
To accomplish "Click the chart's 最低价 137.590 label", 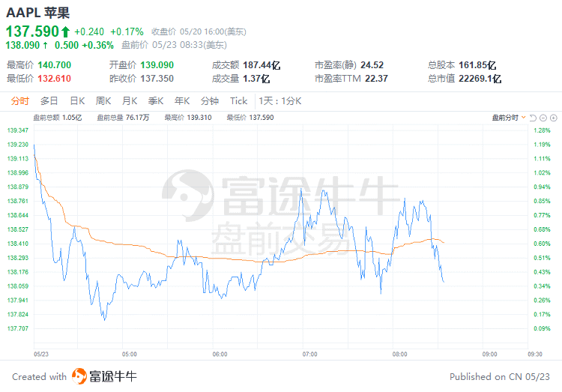I will [250, 118].
